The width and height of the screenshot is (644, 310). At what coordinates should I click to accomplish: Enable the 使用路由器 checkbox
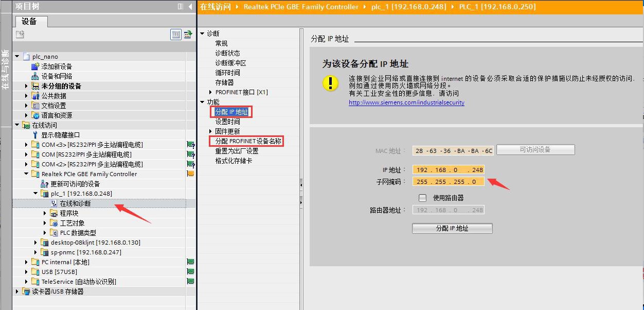(x=423, y=198)
